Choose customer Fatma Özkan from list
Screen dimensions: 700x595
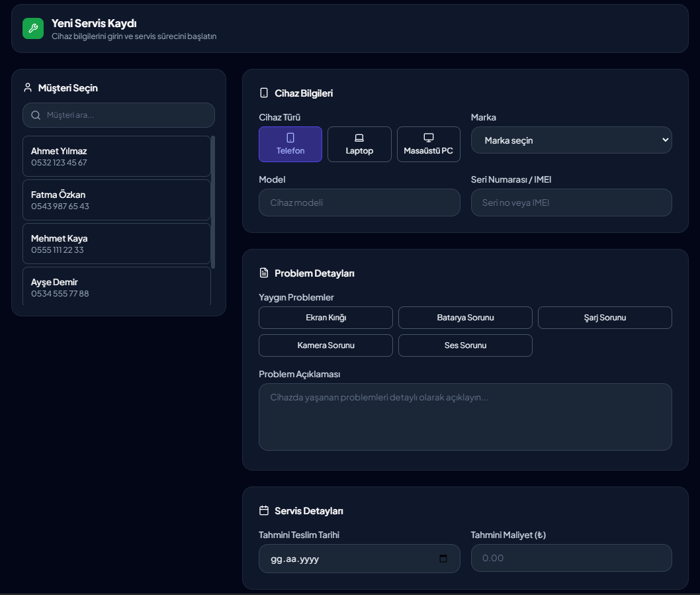pos(116,200)
